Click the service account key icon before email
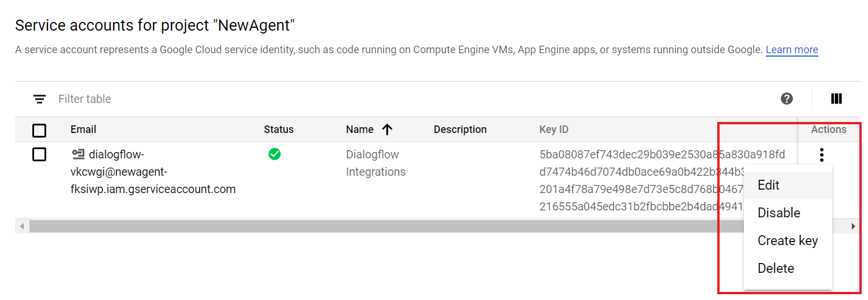The height and width of the screenshot is (300, 868). pos(78,154)
